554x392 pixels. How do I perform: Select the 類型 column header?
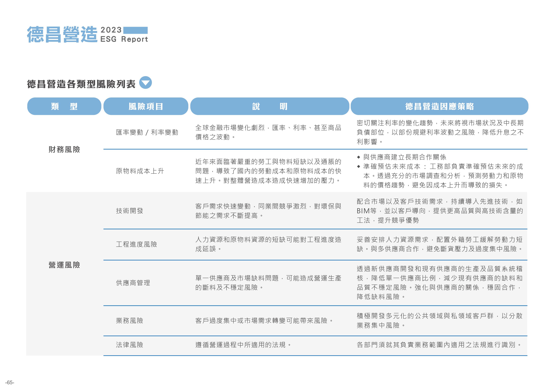click(64, 106)
